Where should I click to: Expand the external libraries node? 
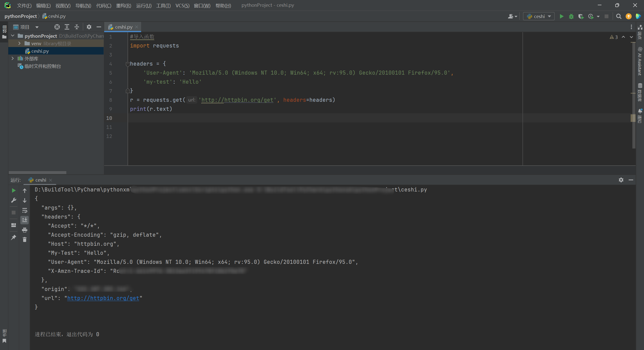point(13,59)
